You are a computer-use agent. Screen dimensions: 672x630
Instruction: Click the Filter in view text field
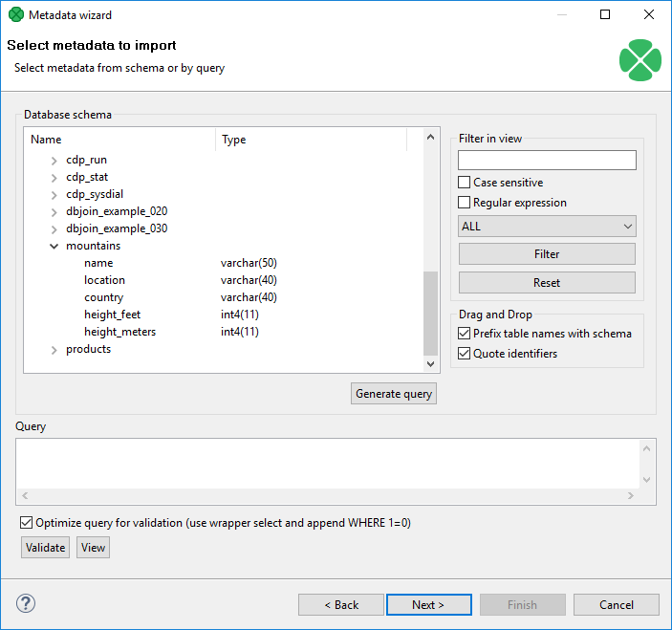[547, 160]
